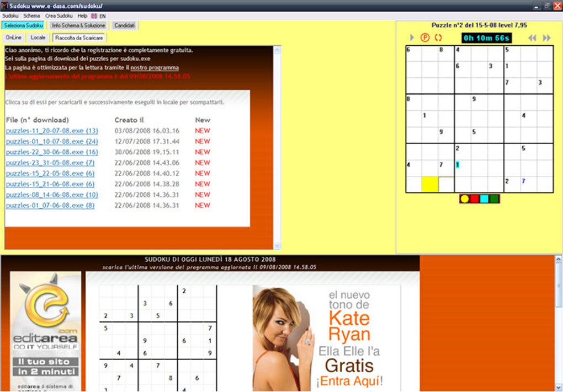This screenshot has height=392, width=563.
Task: Click the cyan-highlighted 1 sudoku cell
Action: point(463,168)
